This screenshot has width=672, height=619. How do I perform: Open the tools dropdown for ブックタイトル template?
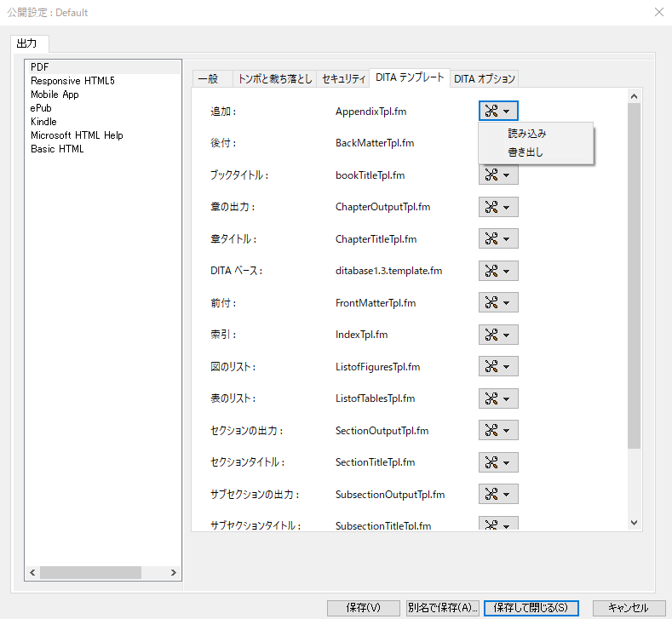pyautogui.click(x=498, y=175)
